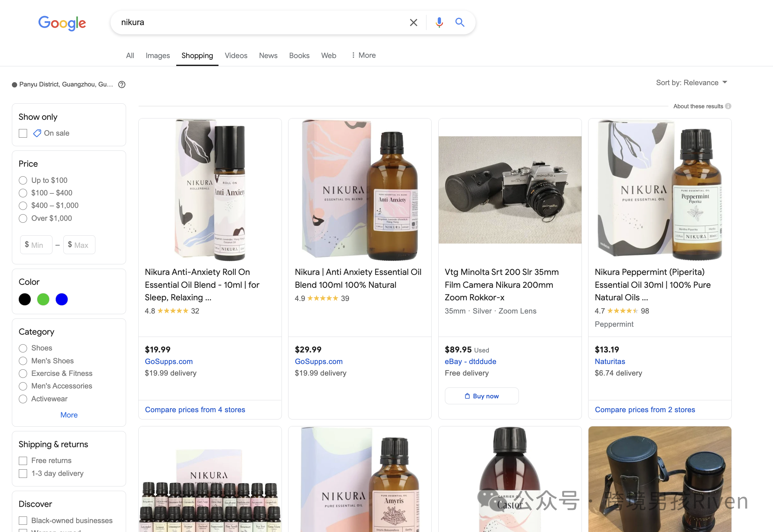773x532 pixels.
Task: Select the $400 – $1,000 price range
Action: click(23, 206)
